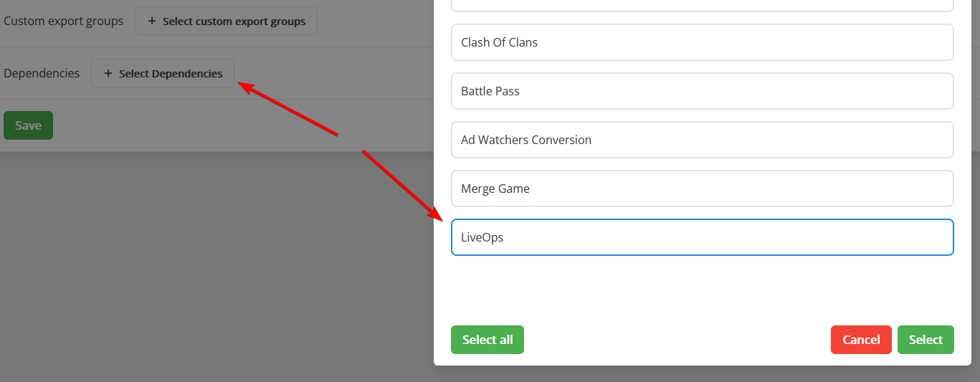Viewport: 980px width, 382px height.
Task: Click the green 'Select all' button
Action: click(x=487, y=340)
